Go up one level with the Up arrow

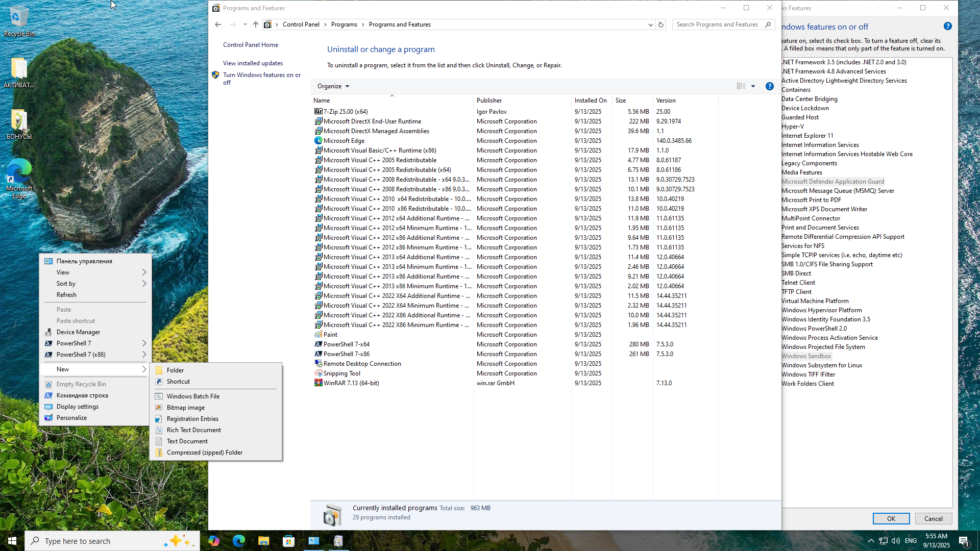(256, 24)
